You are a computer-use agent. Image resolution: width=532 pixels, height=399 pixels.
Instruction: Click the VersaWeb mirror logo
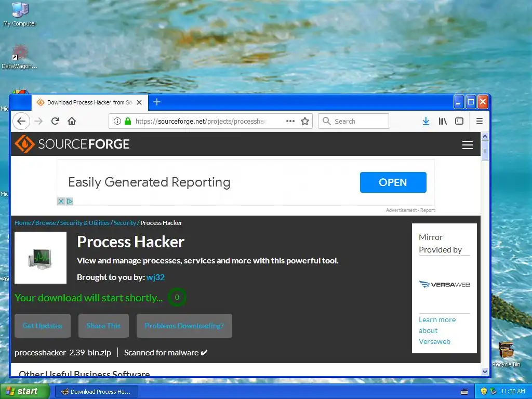(x=444, y=284)
